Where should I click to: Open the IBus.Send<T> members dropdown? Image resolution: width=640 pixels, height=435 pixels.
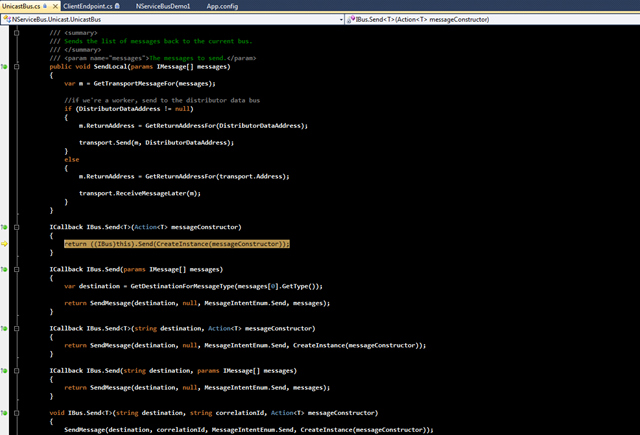coord(493,19)
